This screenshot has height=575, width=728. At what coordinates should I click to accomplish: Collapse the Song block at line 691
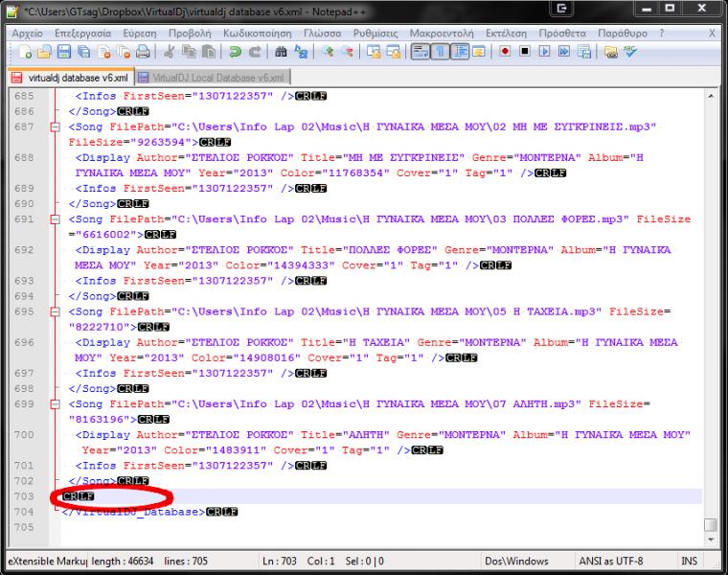(55, 219)
